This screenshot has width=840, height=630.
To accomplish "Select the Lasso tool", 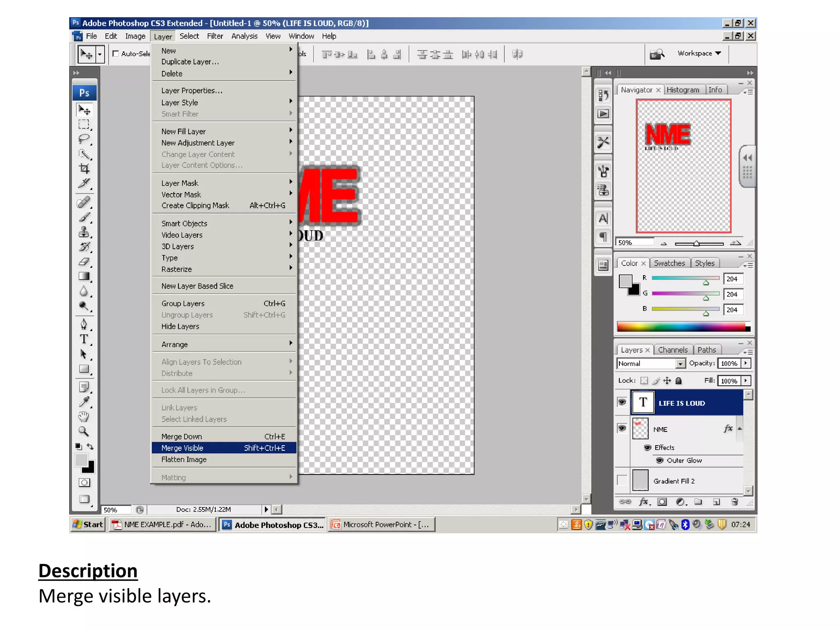I will [x=84, y=139].
